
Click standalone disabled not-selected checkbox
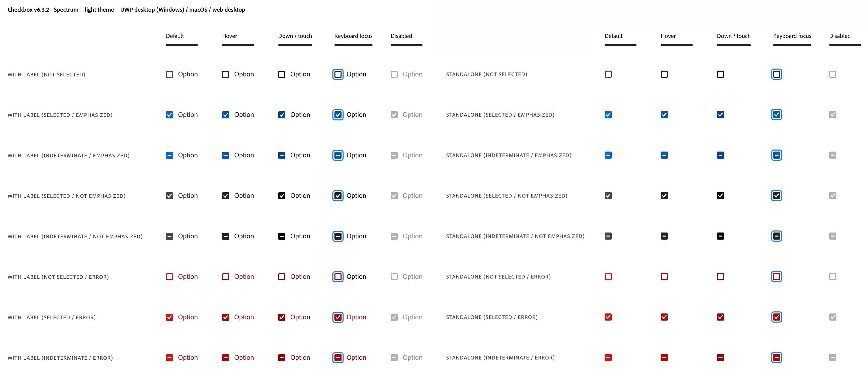coord(833,74)
